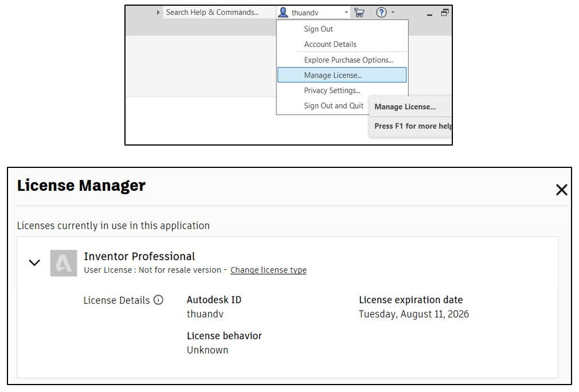The width and height of the screenshot is (579, 392).
Task: Click the date Tuesday, August 11, 2026
Action: (414, 313)
